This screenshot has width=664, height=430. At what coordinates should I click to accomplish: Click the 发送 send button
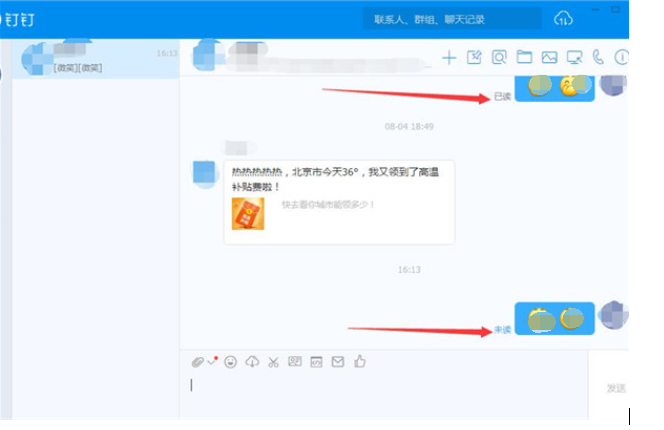tap(616, 388)
